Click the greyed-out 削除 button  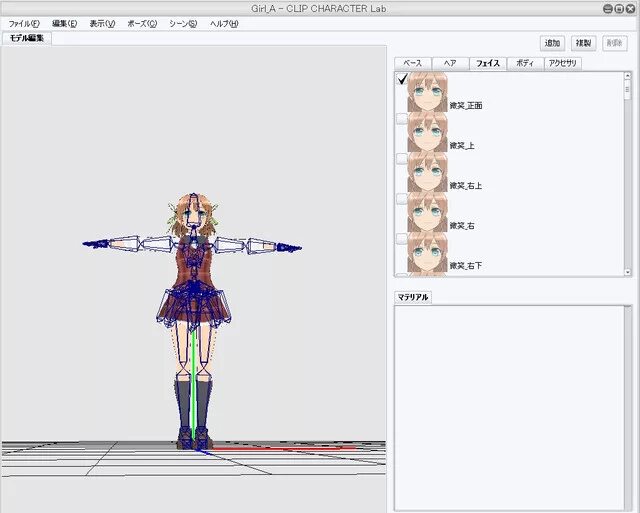click(x=615, y=43)
